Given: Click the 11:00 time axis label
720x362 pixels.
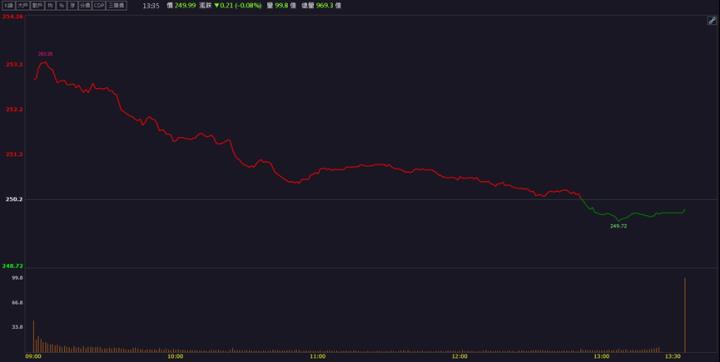Looking at the screenshot, I should tap(317, 356).
